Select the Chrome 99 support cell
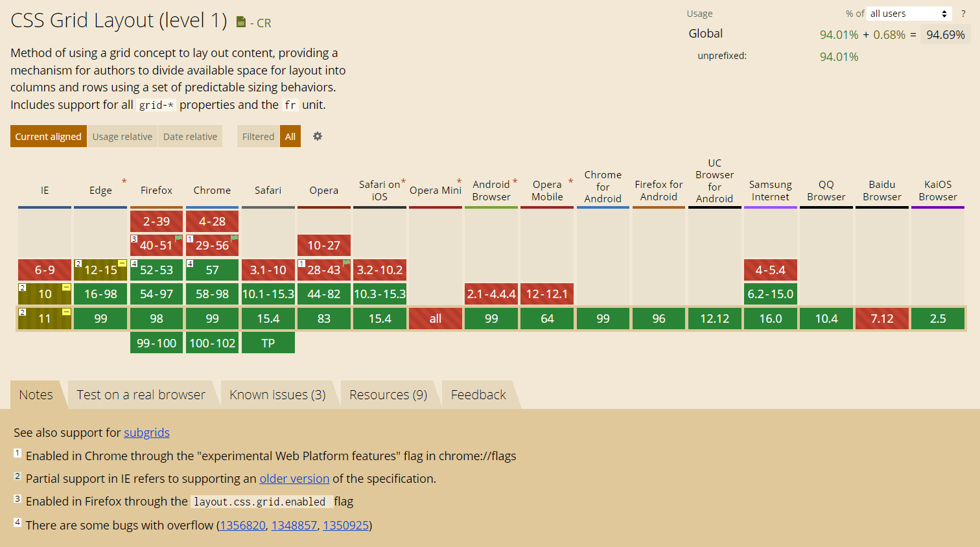This screenshot has height=547, width=980. tap(212, 318)
